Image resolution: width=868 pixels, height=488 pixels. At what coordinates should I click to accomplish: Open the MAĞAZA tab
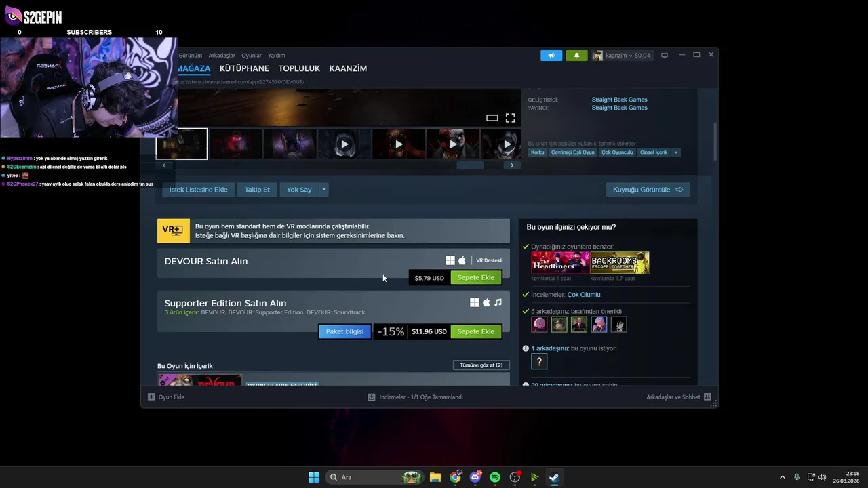tap(194, 68)
